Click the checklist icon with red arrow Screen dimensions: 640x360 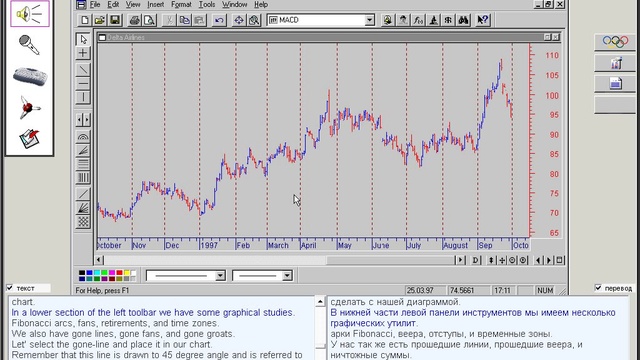coord(29,139)
